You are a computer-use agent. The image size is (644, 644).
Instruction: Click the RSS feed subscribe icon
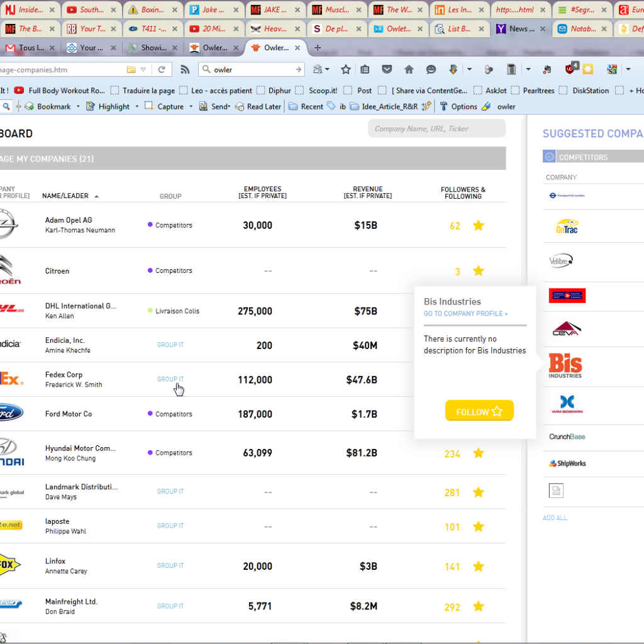tap(185, 69)
